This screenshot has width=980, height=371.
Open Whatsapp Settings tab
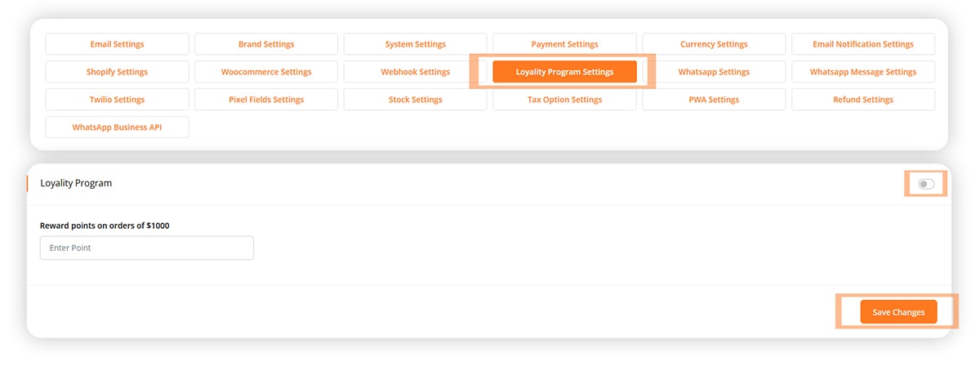(714, 72)
